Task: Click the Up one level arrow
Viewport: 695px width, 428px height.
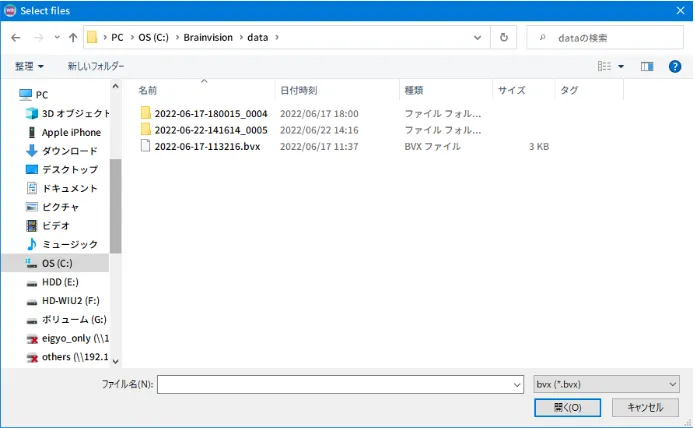Action: pos(73,38)
